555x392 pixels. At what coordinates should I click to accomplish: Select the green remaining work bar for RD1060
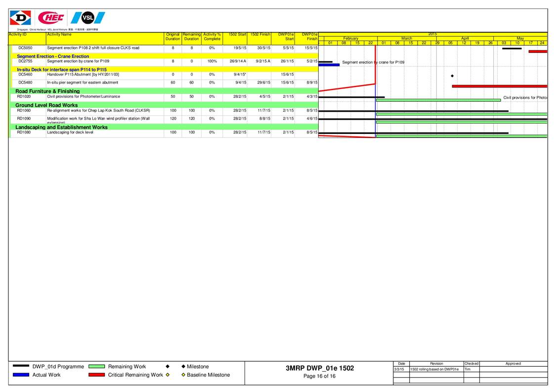(x=462, y=114)
